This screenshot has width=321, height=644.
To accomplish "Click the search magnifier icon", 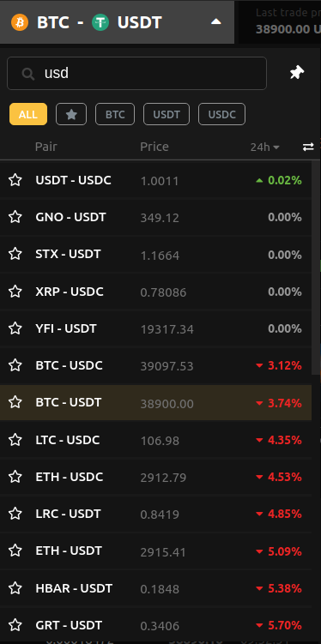I will pyautogui.click(x=28, y=74).
